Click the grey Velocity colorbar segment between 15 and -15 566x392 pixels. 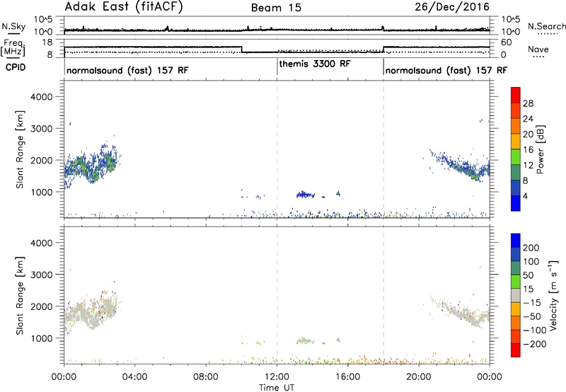[x=516, y=295]
